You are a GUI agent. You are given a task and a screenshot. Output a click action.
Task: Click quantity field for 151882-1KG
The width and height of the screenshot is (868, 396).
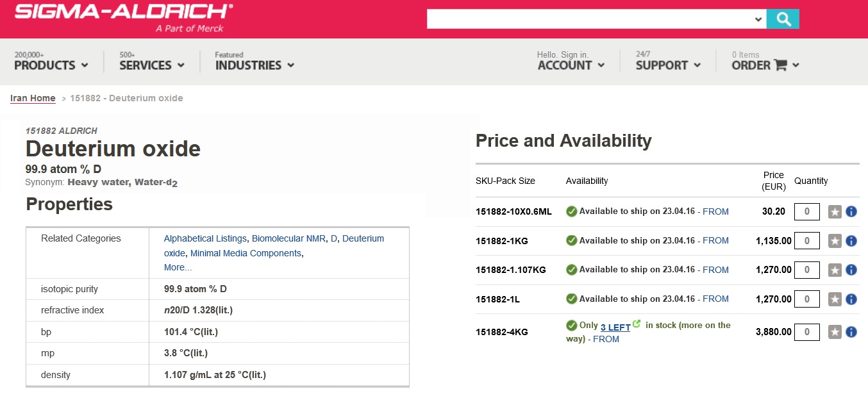click(x=806, y=241)
